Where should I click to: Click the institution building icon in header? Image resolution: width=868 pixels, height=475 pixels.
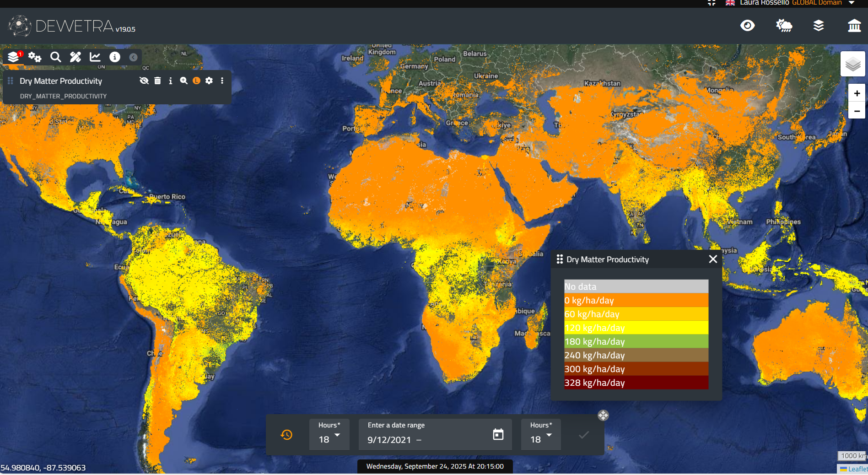point(854,26)
